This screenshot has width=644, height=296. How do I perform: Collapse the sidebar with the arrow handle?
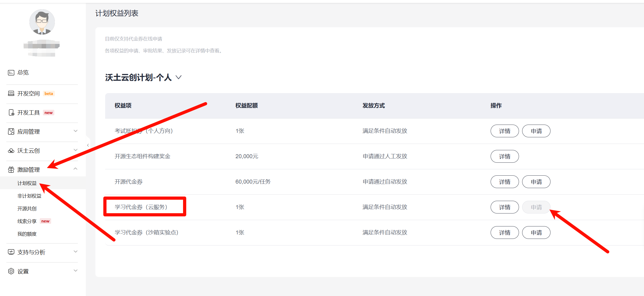point(88,145)
